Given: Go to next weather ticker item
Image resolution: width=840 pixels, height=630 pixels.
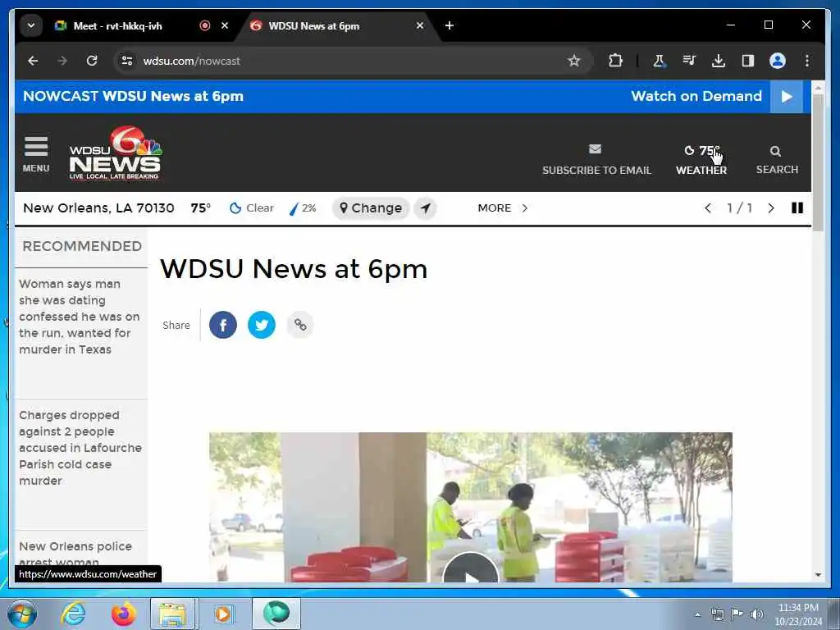Looking at the screenshot, I should [x=771, y=208].
